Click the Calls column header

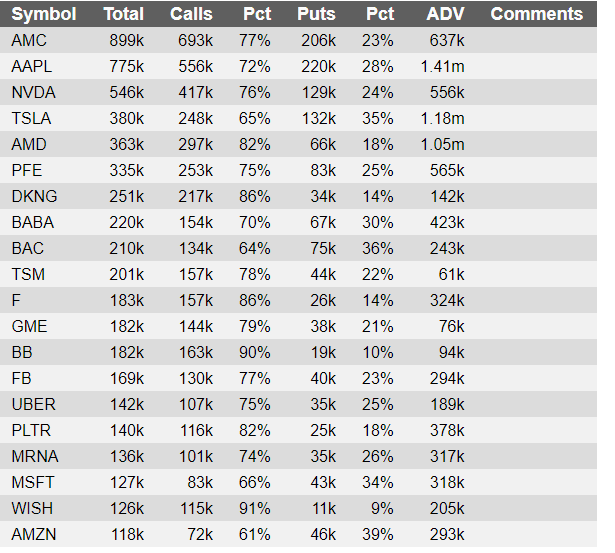tap(191, 14)
